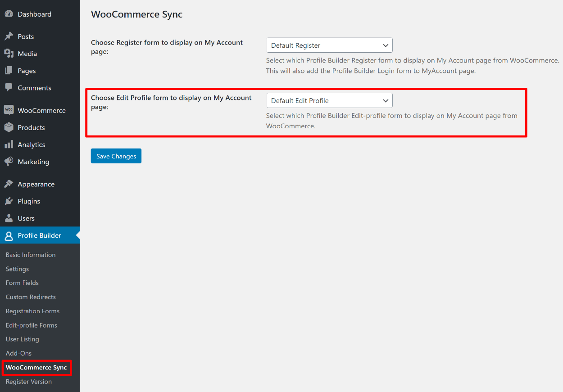Click the WooCommerce Sync page heading
563x392 pixels.
pos(136,14)
